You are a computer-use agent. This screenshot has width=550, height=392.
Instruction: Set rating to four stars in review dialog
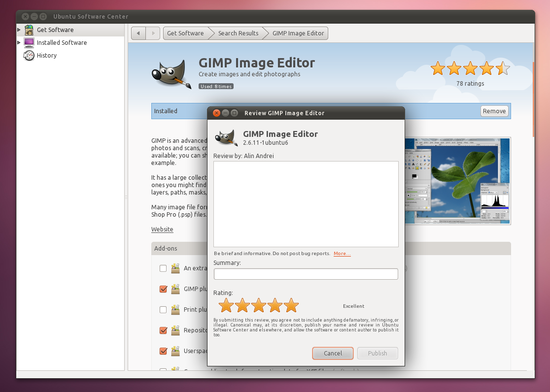coord(275,305)
